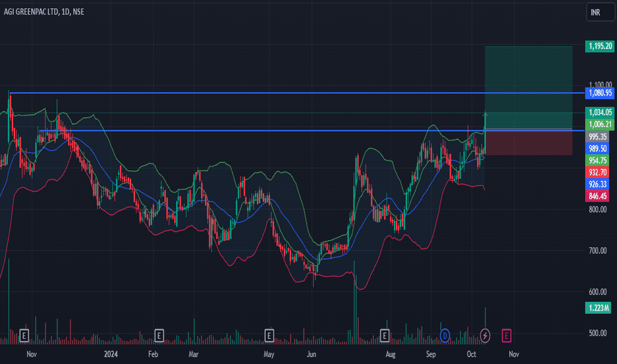Click the 700.00 price axis label
617x364 pixels.
point(597,251)
